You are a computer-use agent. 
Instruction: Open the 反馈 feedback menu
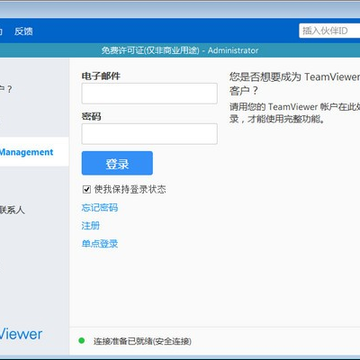click(23, 31)
